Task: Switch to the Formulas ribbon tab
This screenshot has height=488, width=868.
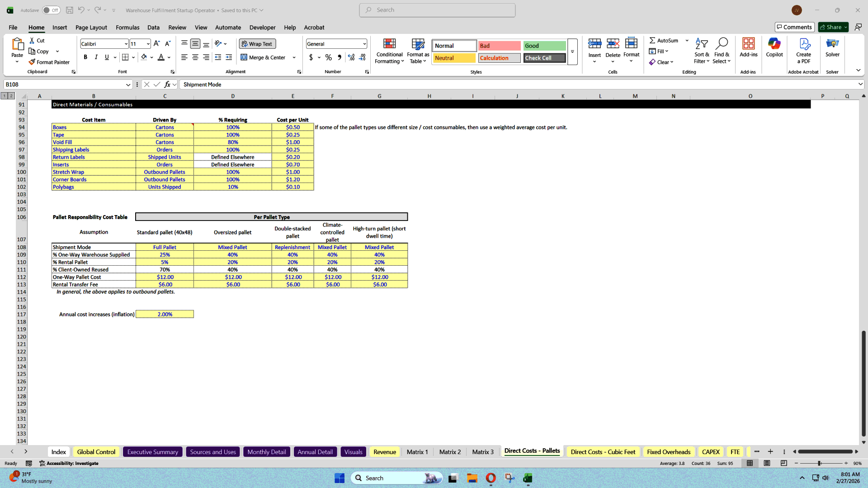Action: [127, 28]
